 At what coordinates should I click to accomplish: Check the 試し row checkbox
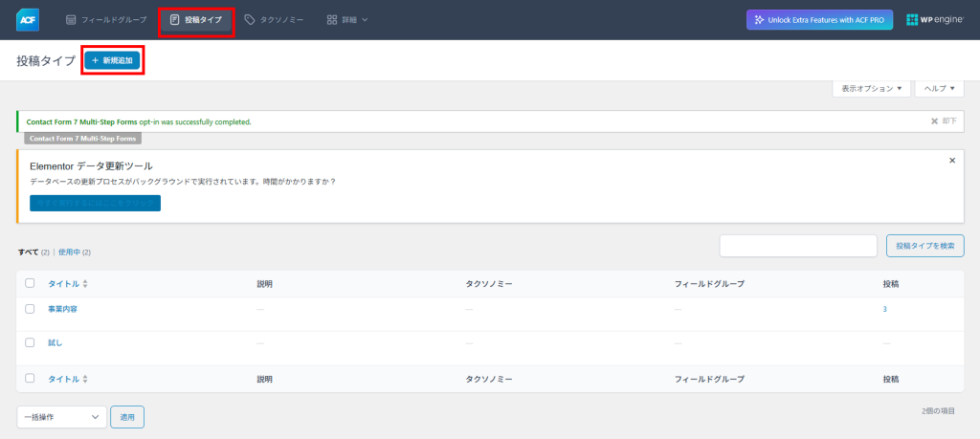(30, 342)
